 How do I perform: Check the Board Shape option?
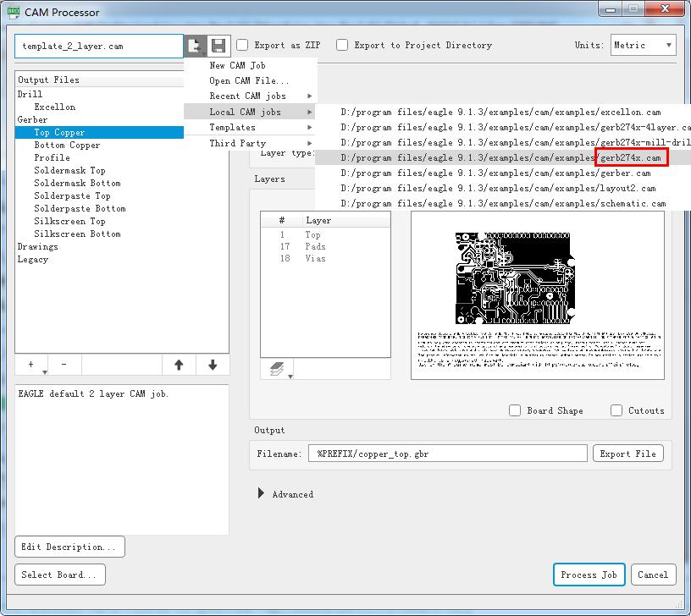[515, 410]
